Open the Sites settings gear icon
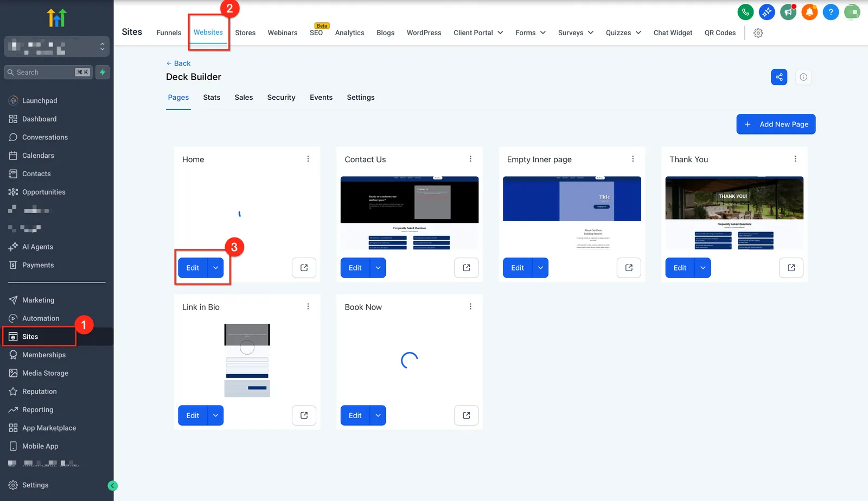The image size is (868, 501). click(758, 33)
